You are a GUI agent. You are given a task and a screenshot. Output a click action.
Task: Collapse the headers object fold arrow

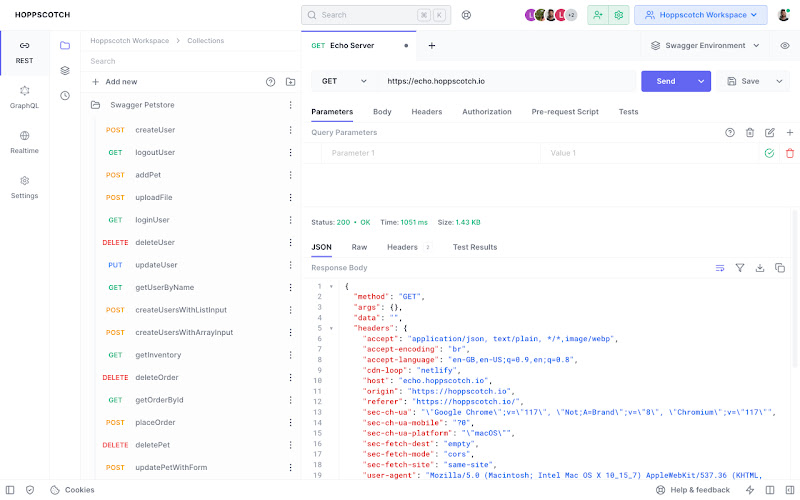pos(331,328)
